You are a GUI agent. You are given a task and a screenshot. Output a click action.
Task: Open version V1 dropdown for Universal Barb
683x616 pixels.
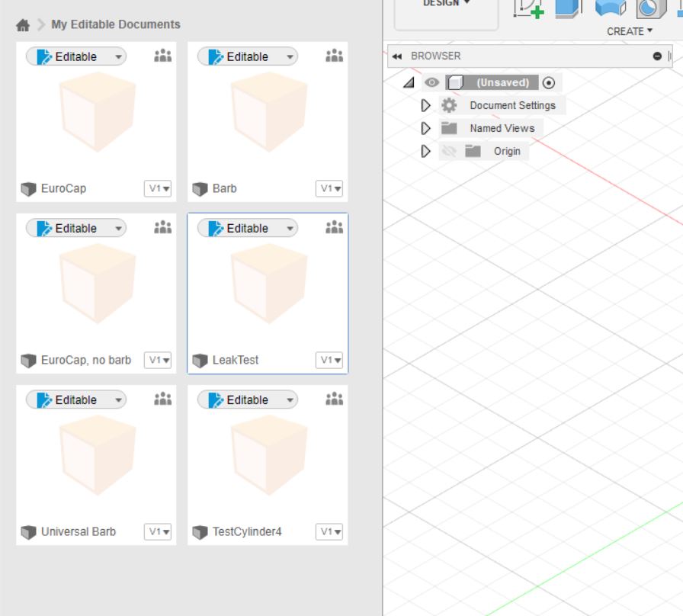[x=158, y=532]
